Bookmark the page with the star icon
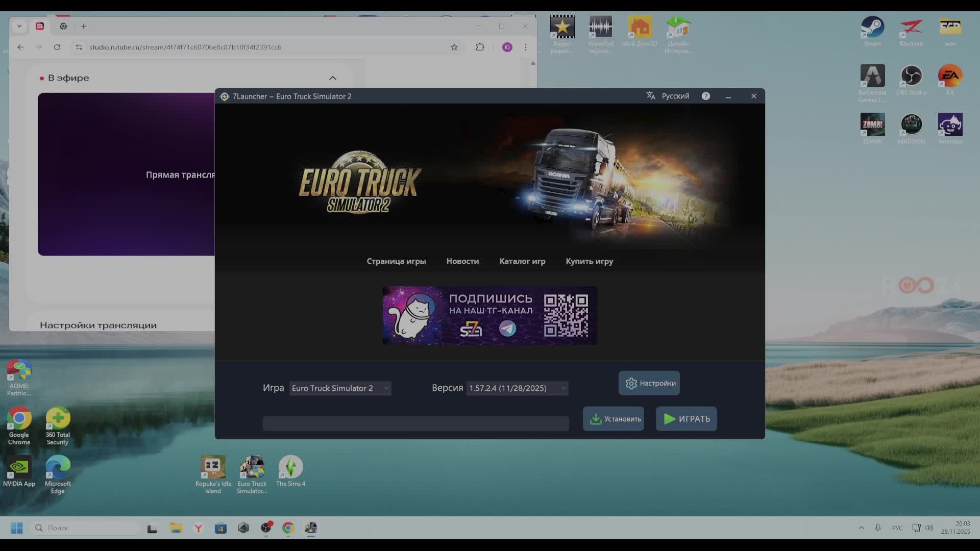The image size is (980, 551). pyautogui.click(x=454, y=47)
